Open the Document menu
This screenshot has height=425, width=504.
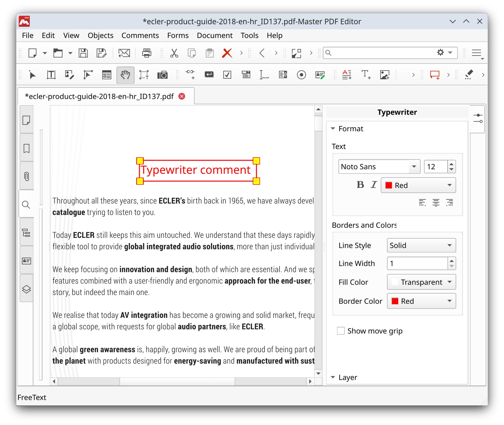click(214, 35)
